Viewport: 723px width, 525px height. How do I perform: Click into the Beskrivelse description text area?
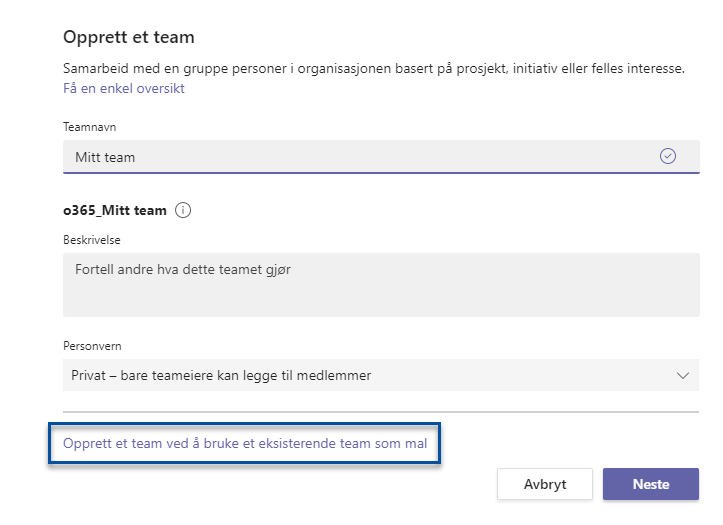point(381,285)
